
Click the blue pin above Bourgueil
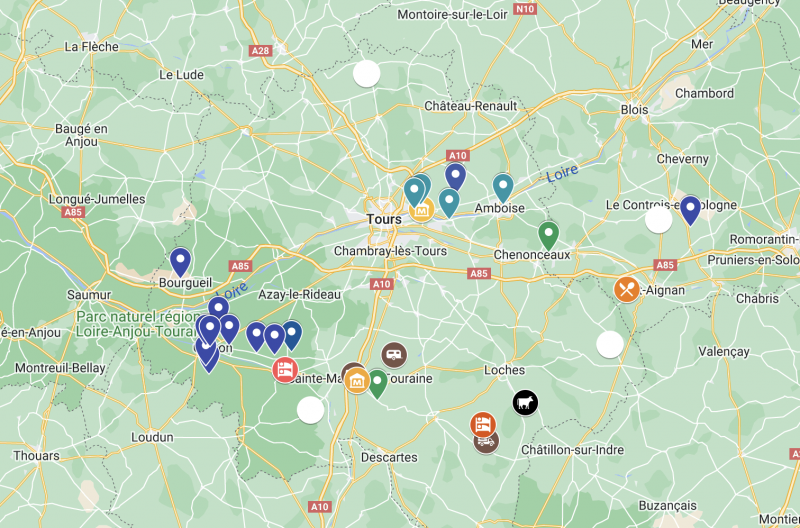180,262
